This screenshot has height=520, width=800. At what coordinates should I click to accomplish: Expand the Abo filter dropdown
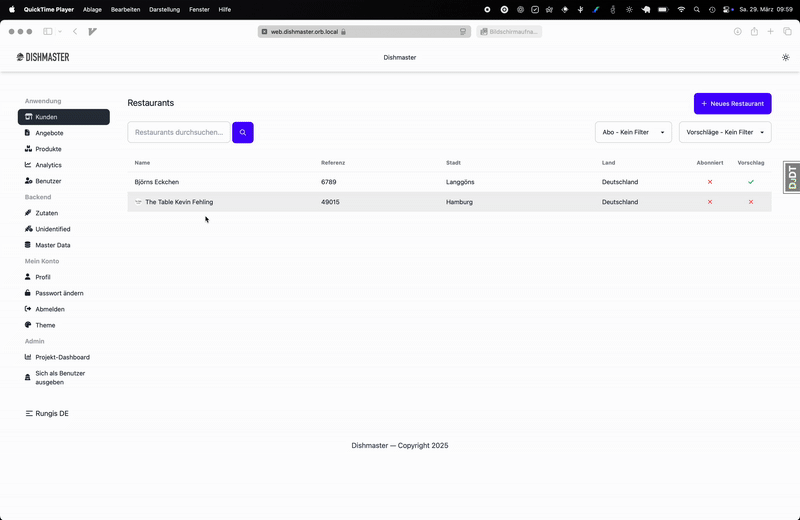click(x=633, y=132)
